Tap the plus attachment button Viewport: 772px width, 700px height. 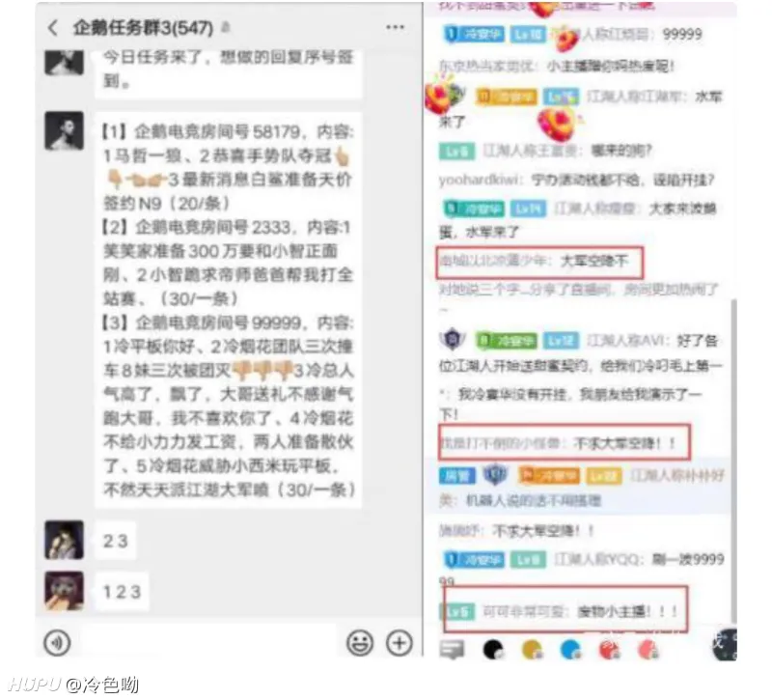[399, 642]
